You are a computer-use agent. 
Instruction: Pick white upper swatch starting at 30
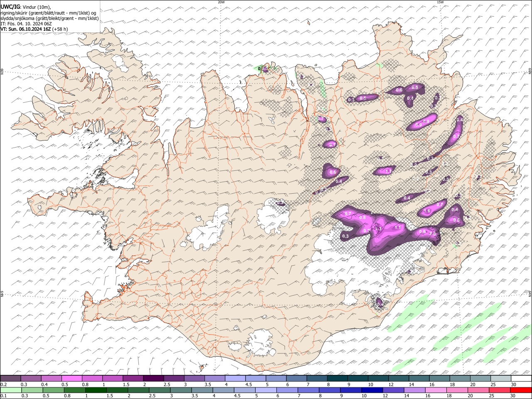pos(522,378)
